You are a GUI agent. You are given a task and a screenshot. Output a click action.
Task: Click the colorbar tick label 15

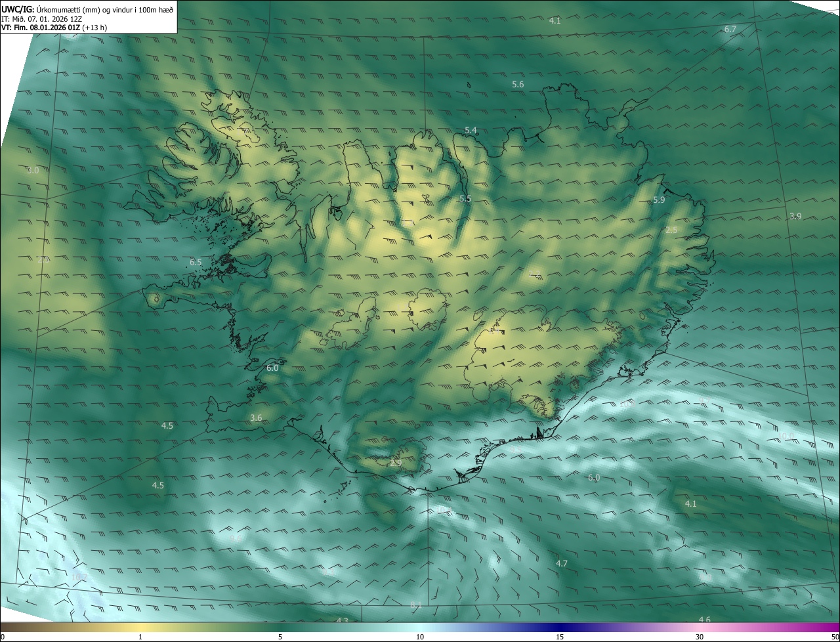coord(560,637)
